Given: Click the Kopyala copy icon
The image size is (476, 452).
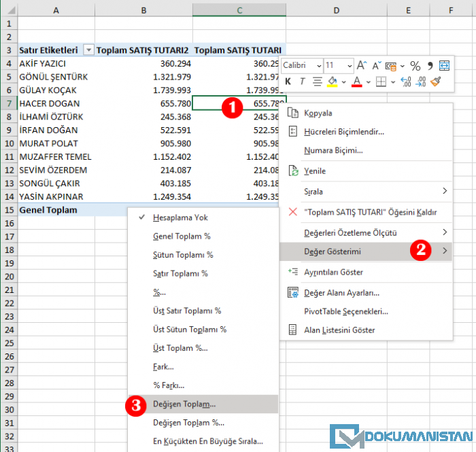Looking at the screenshot, I should 293,113.
